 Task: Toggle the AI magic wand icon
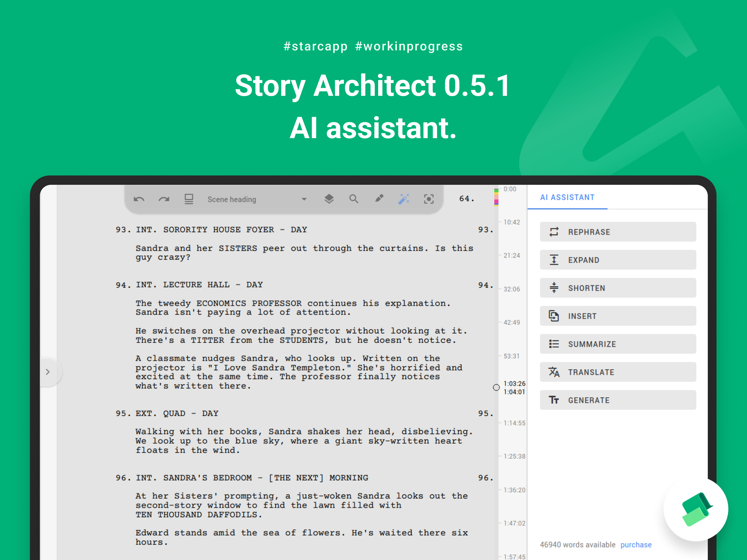click(x=404, y=199)
